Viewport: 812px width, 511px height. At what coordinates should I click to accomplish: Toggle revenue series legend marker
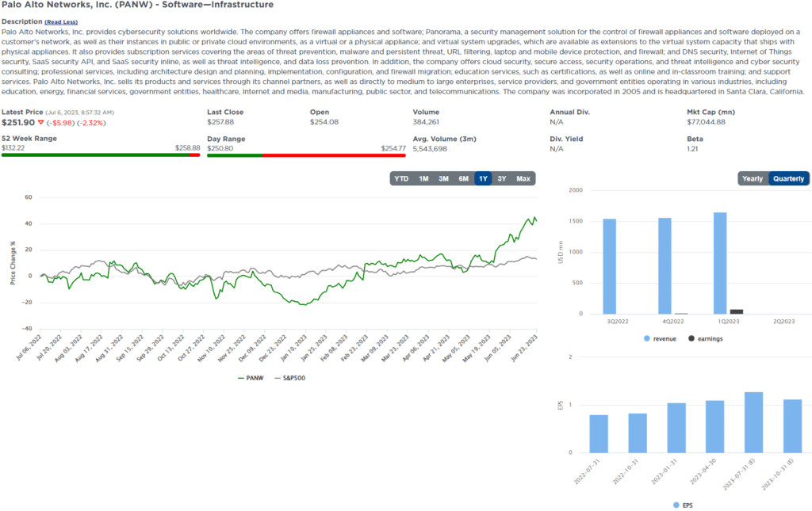point(647,339)
